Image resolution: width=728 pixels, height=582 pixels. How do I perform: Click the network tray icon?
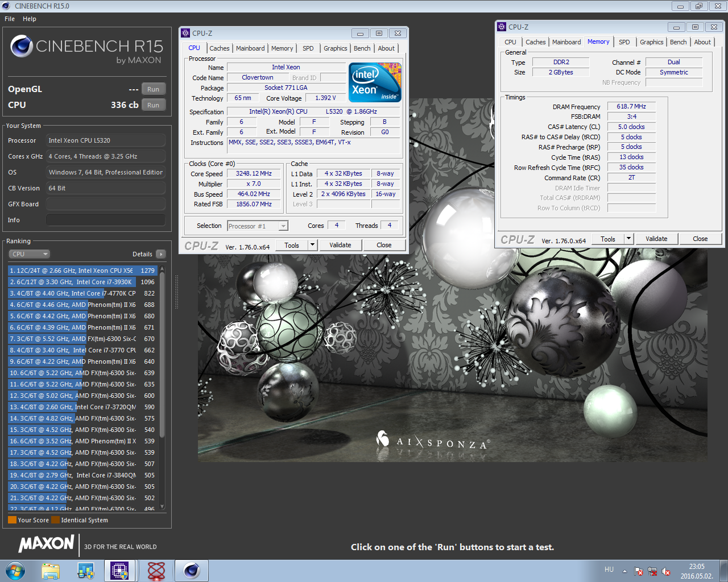click(x=652, y=571)
